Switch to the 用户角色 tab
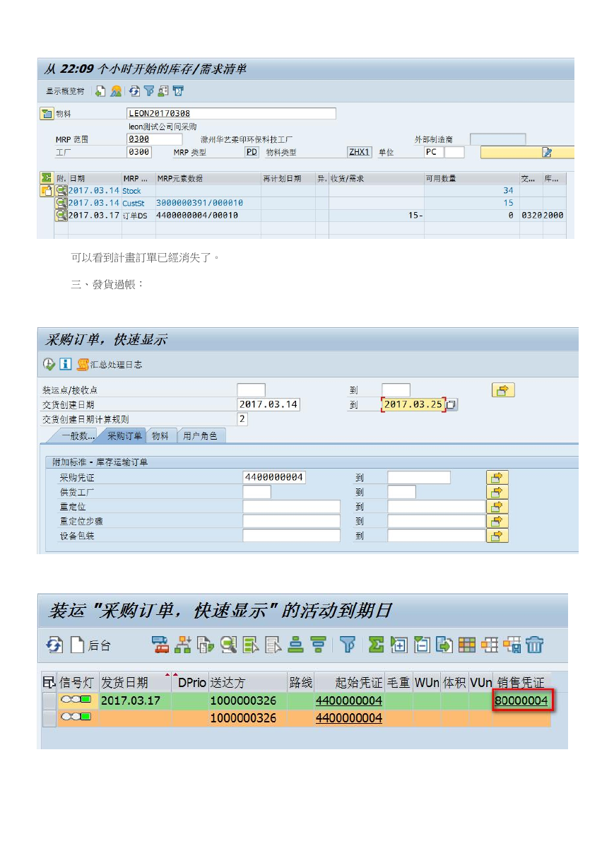The image size is (614, 868). (x=200, y=435)
